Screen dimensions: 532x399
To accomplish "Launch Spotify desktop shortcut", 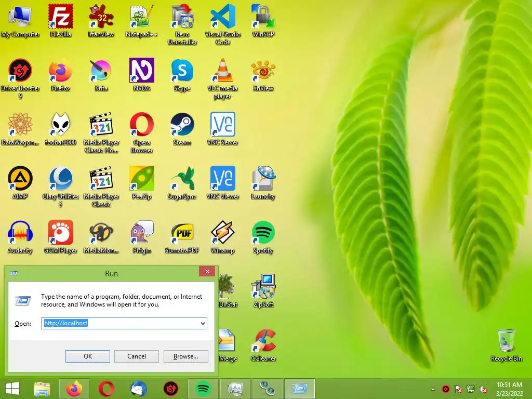I will point(263,237).
